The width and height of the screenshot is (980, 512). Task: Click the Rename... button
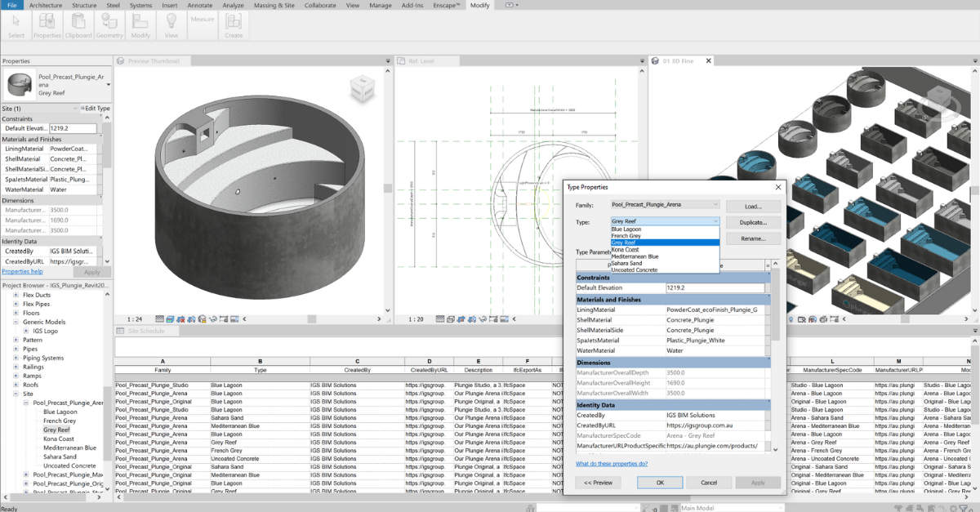tap(752, 238)
